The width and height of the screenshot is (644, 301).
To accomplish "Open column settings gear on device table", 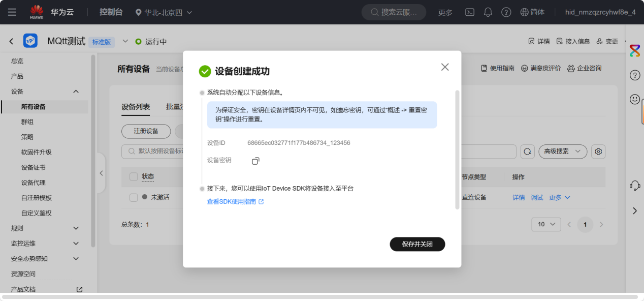I will pyautogui.click(x=598, y=152).
